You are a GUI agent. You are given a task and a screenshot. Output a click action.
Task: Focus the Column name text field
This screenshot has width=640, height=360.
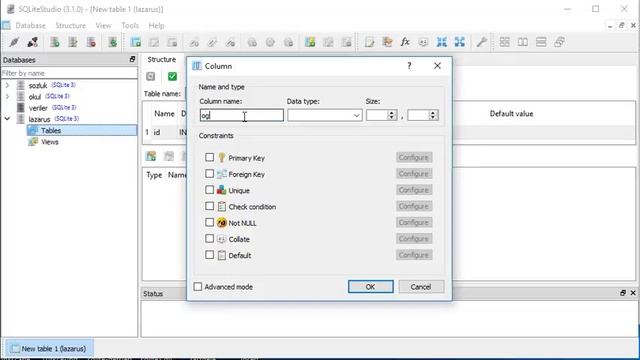click(242, 115)
